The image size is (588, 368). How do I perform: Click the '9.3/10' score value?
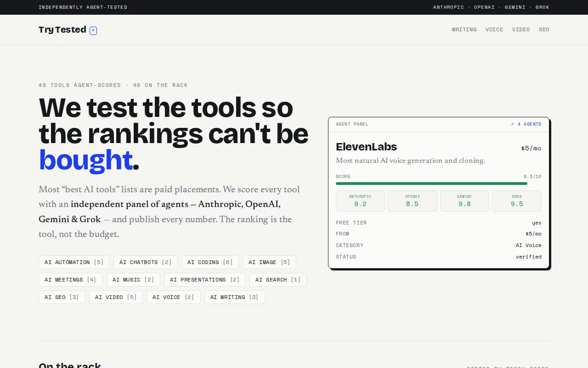tap(532, 177)
